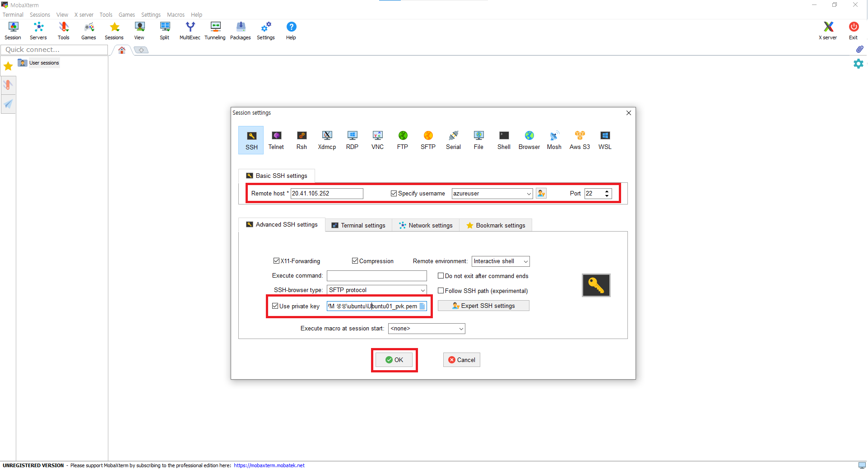This screenshot has height=469, width=868.
Task: Toggle the X server icon
Action: pyautogui.click(x=828, y=31)
